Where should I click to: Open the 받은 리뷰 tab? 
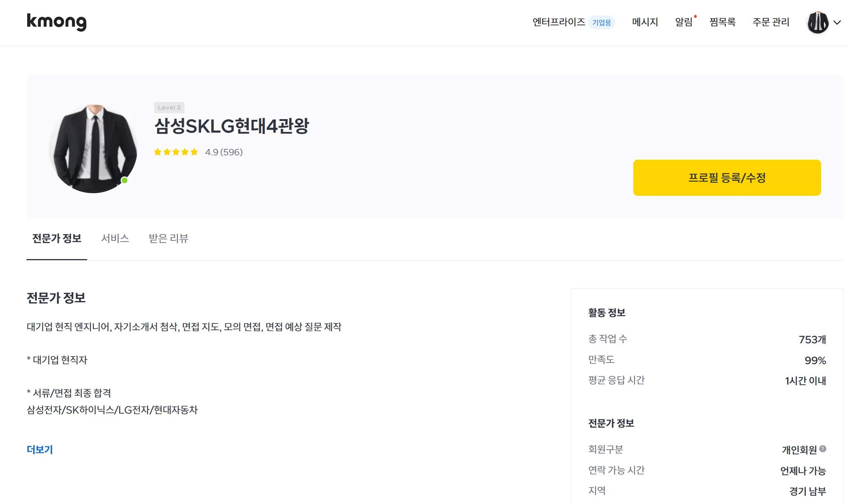click(169, 238)
